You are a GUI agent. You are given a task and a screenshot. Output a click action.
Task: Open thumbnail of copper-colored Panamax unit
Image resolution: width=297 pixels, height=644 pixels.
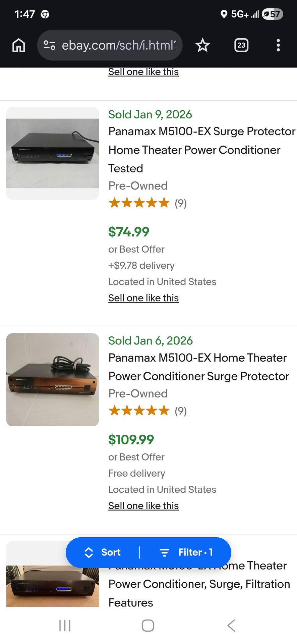[x=53, y=380]
